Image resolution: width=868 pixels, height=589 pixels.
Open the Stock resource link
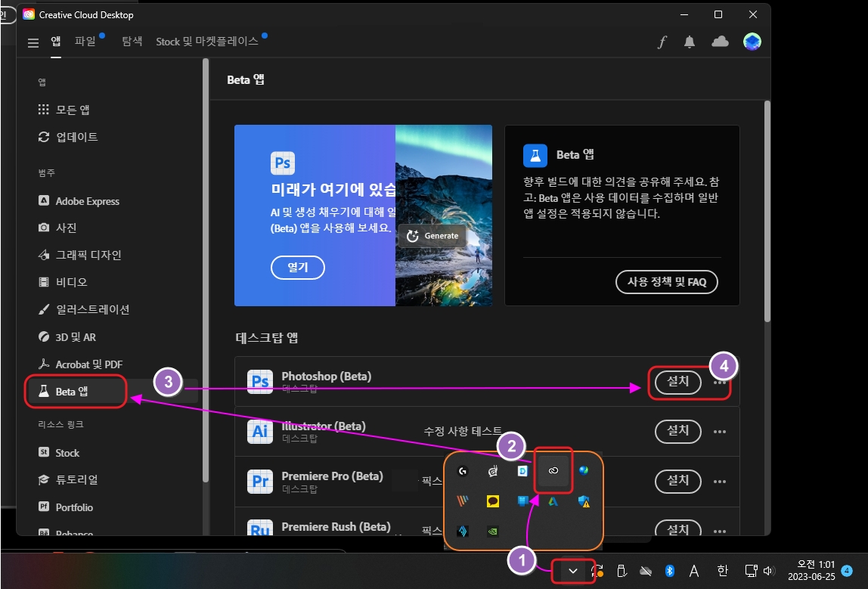(x=58, y=453)
